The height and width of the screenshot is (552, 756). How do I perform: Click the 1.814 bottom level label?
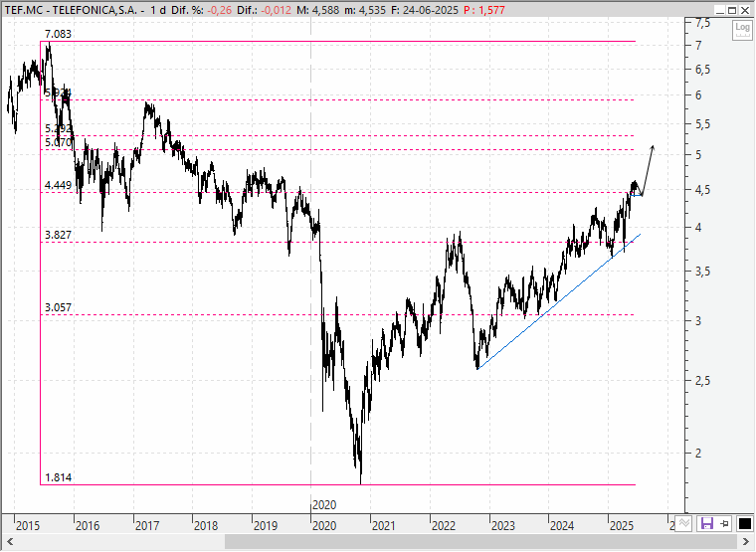point(59,477)
